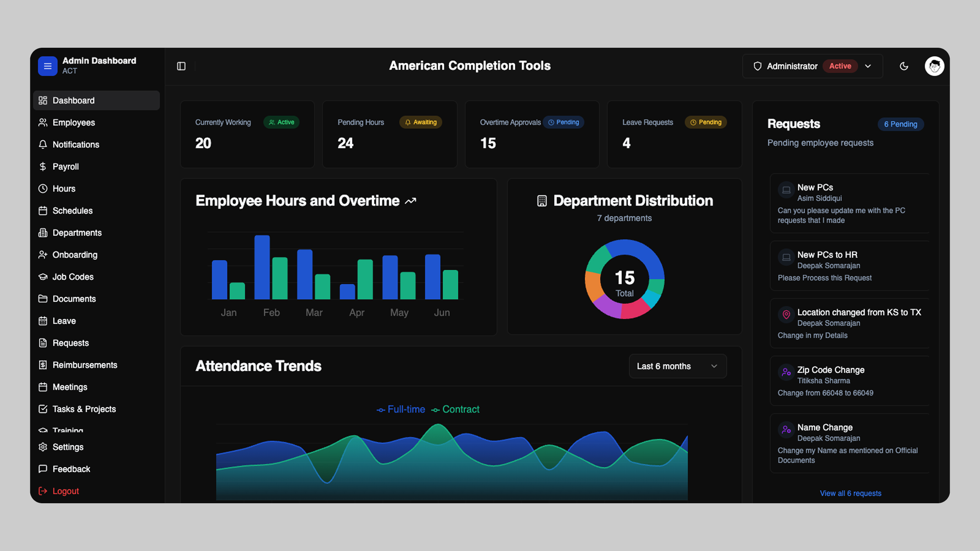Open the Last 6 months dropdown
Viewport: 980px width, 551px height.
pyautogui.click(x=677, y=366)
